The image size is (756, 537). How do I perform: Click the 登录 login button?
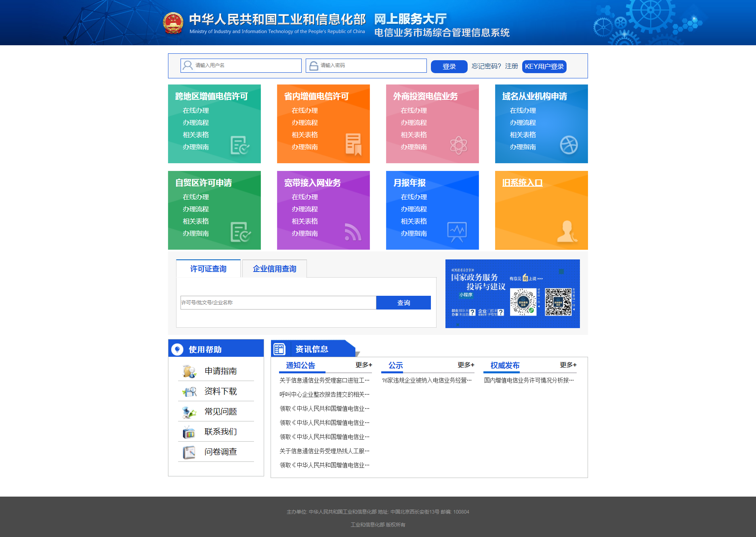click(x=449, y=66)
